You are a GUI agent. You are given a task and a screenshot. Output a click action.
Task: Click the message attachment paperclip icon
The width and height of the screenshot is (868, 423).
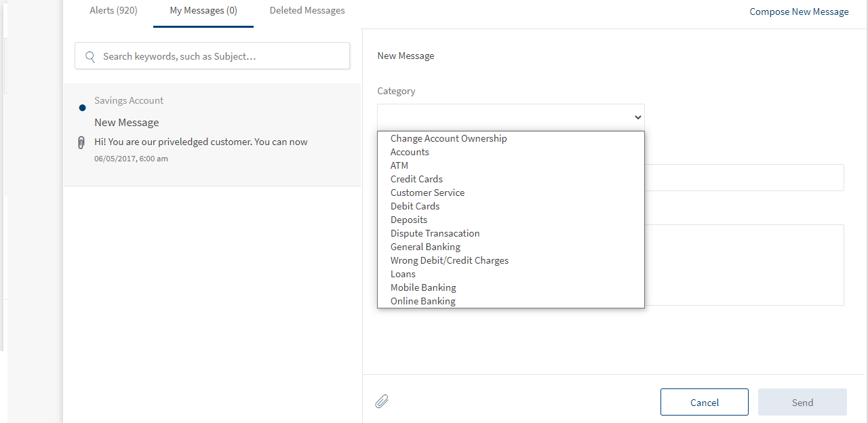tap(81, 142)
